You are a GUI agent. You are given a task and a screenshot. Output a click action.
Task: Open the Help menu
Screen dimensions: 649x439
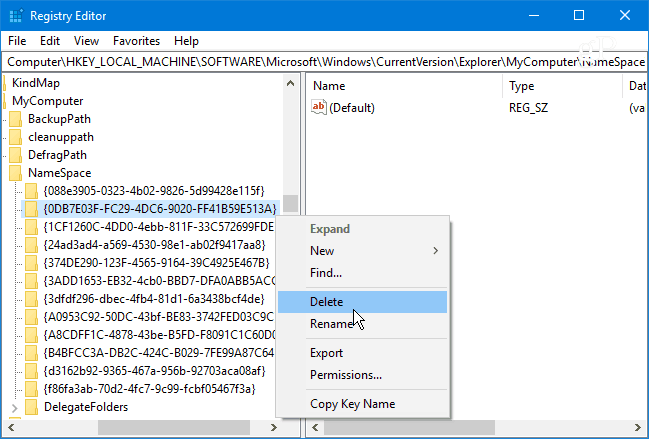(186, 41)
